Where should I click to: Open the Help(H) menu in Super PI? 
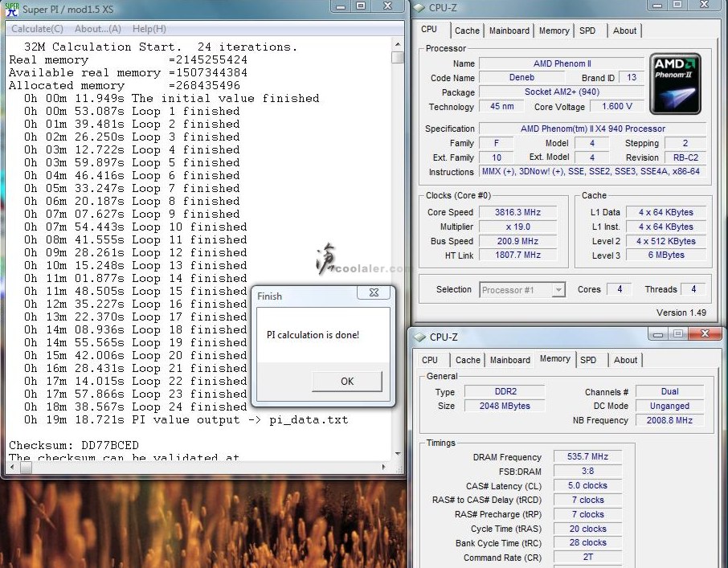149,29
